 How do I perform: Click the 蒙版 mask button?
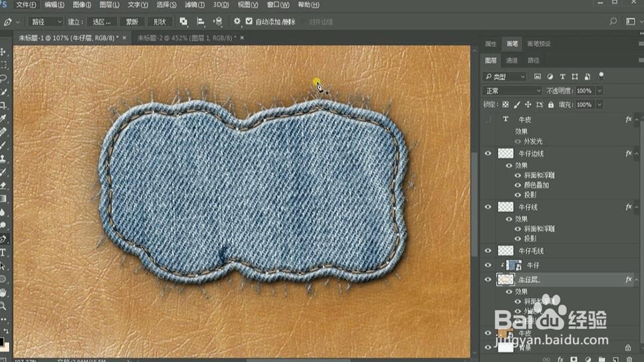pos(132,22)
